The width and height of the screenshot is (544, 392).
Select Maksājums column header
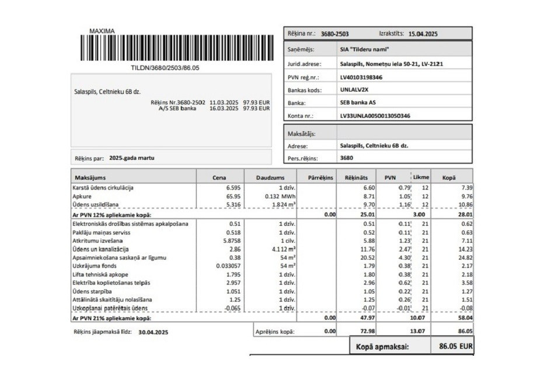click(134, 177)
